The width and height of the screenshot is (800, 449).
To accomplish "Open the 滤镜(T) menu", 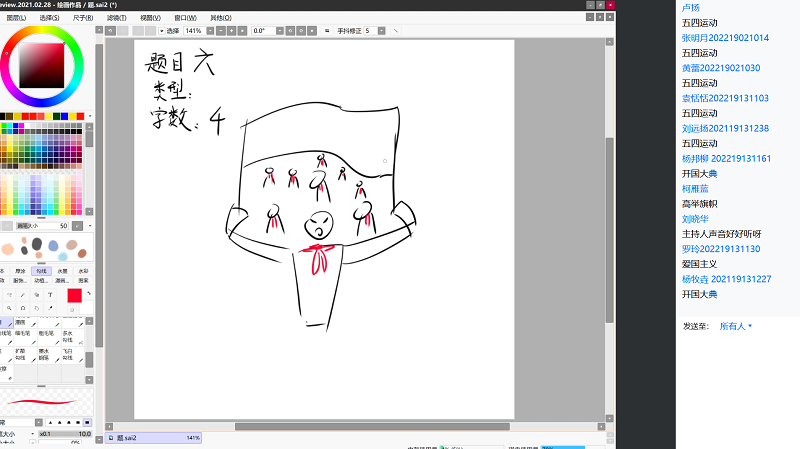I will pyautogui.click(x=116, y=18).
